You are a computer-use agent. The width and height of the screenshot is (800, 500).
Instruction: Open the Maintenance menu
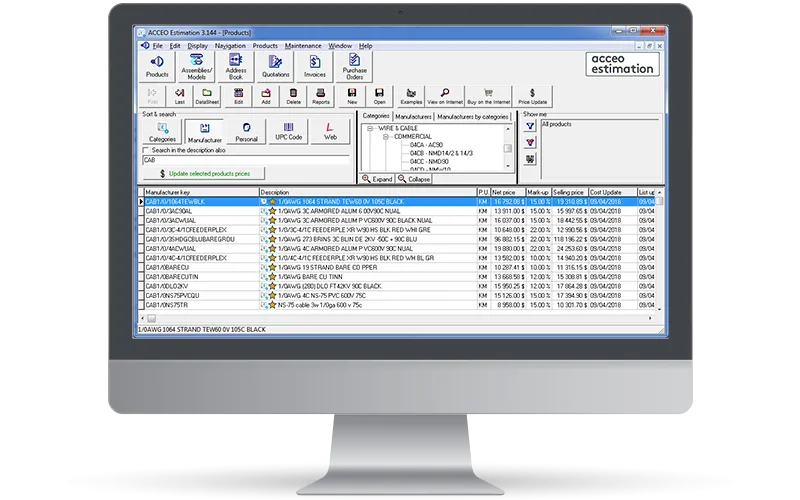(303, 46)
